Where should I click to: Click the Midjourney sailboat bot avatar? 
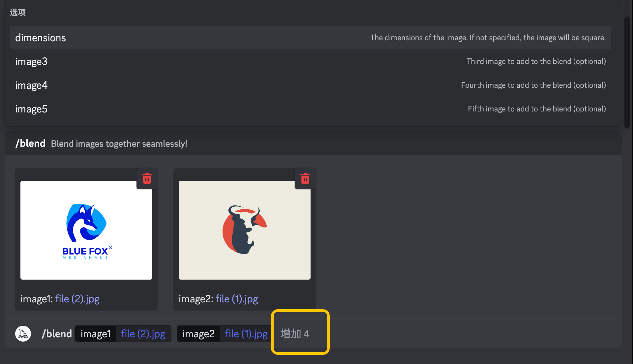[23, 334]
